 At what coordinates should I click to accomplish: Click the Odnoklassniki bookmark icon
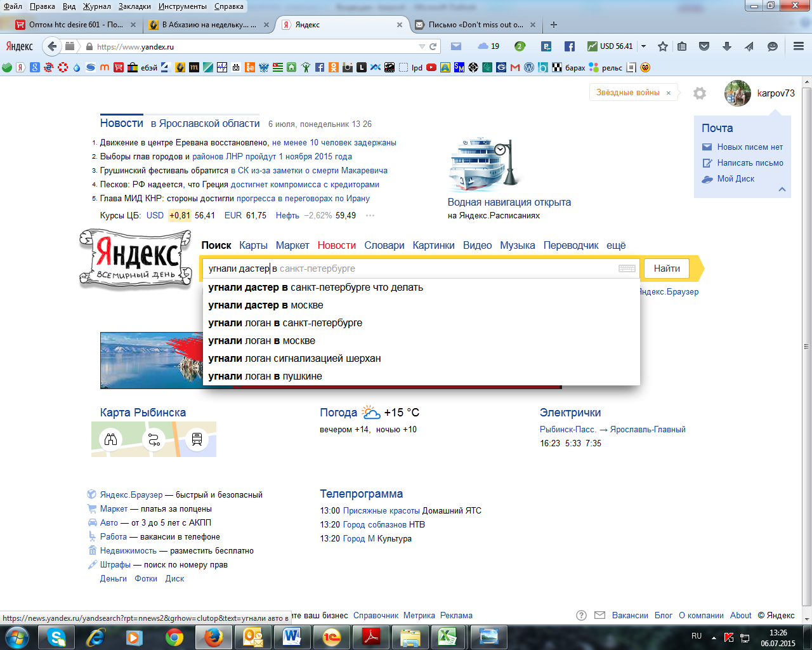point(334,67)
